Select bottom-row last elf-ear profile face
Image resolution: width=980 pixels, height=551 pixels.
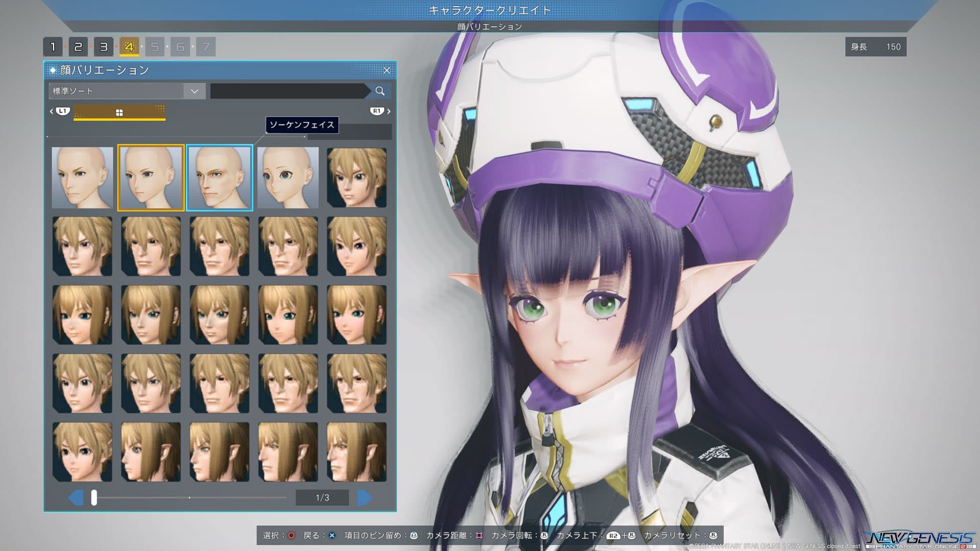click(357, 452)
